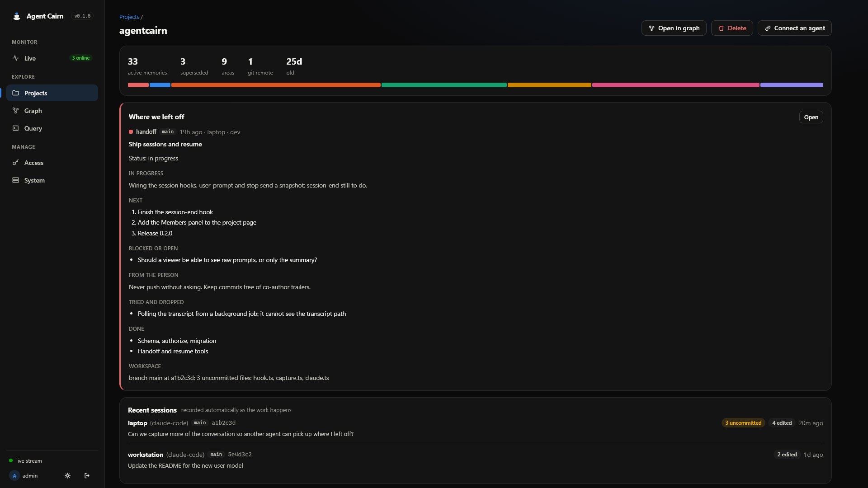Click the orange segment of the area bar
This screenshot has width=868, height=488.
276,85
